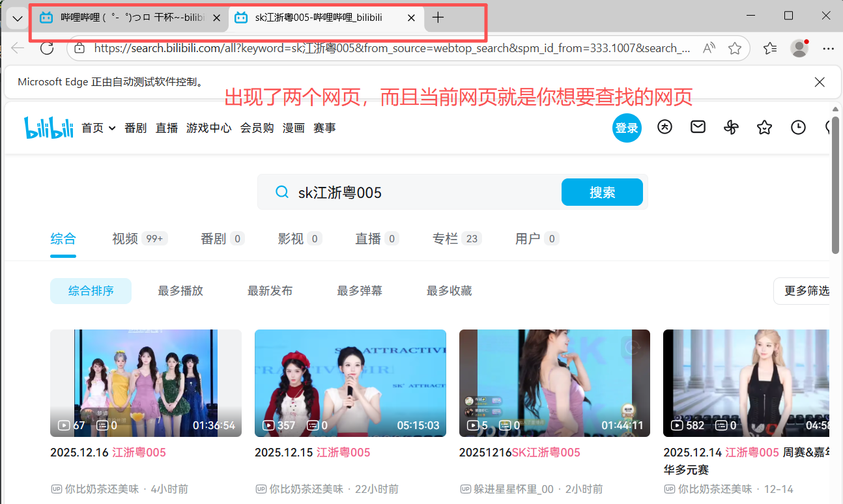Select 综合排序 sort option
The width and height of the screenshot is (843, 504).
[91, 291]
